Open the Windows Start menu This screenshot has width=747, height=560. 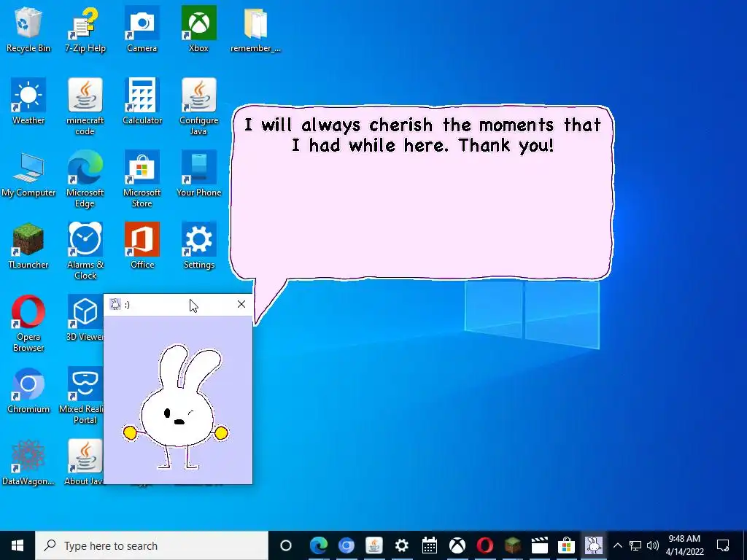[x=18, y=545]
